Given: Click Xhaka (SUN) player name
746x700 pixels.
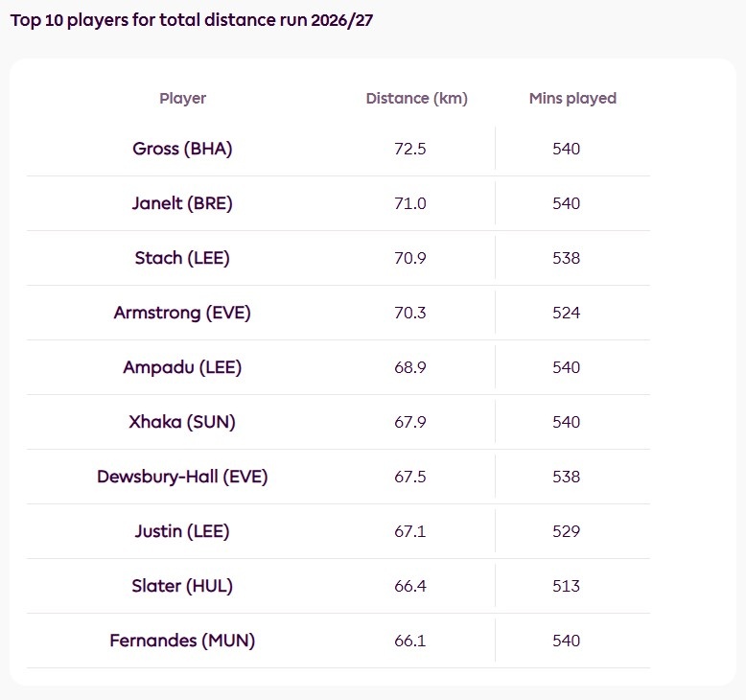Looking at the screenshot, I should click(x=182, y=422).
